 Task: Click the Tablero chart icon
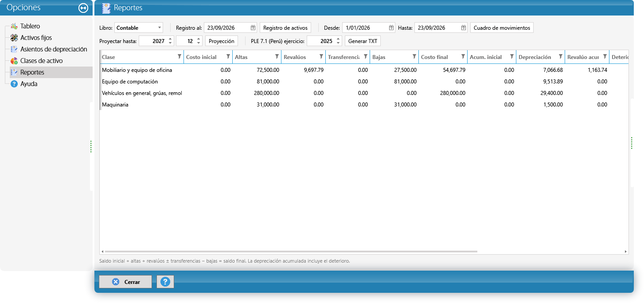[x=14, y=26]
